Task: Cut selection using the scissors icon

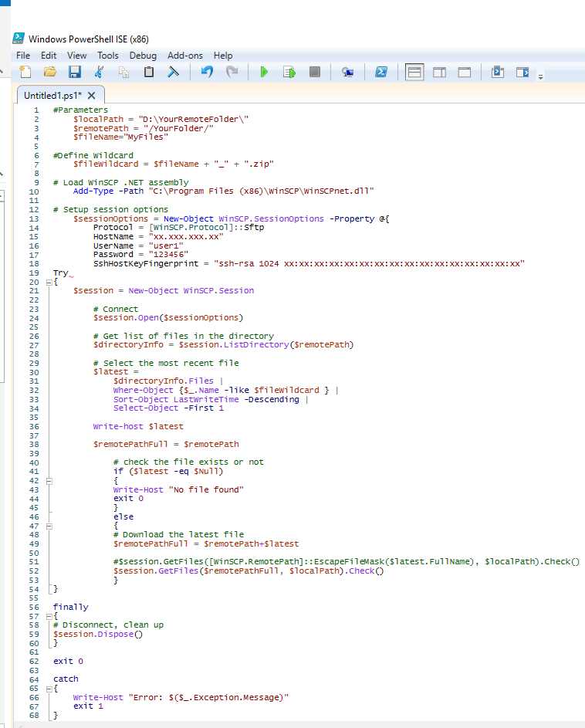Action: pos(99,72)
